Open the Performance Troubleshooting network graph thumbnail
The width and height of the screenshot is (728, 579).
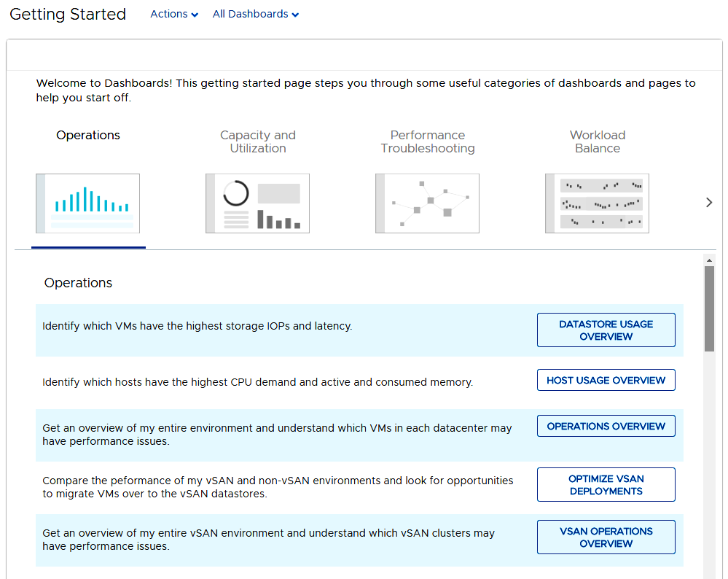pos(427,203)
